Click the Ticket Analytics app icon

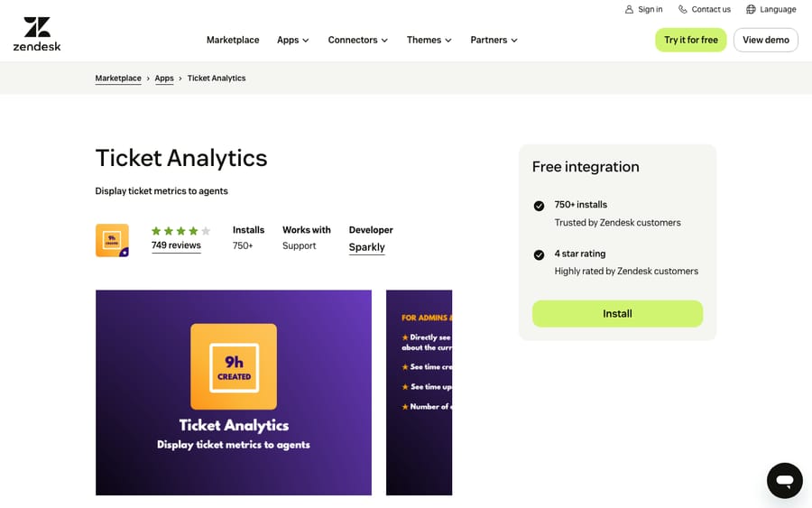[112, 240]
